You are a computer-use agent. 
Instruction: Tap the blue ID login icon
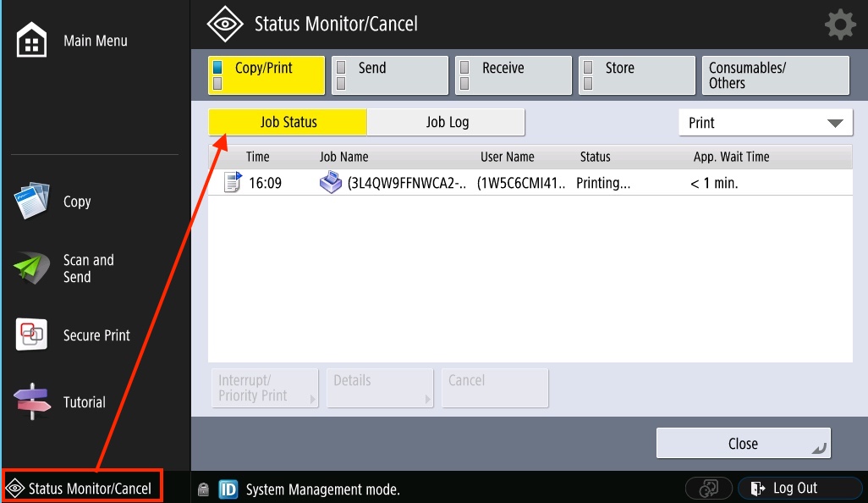pyautogui.click(x=228, y=489)
